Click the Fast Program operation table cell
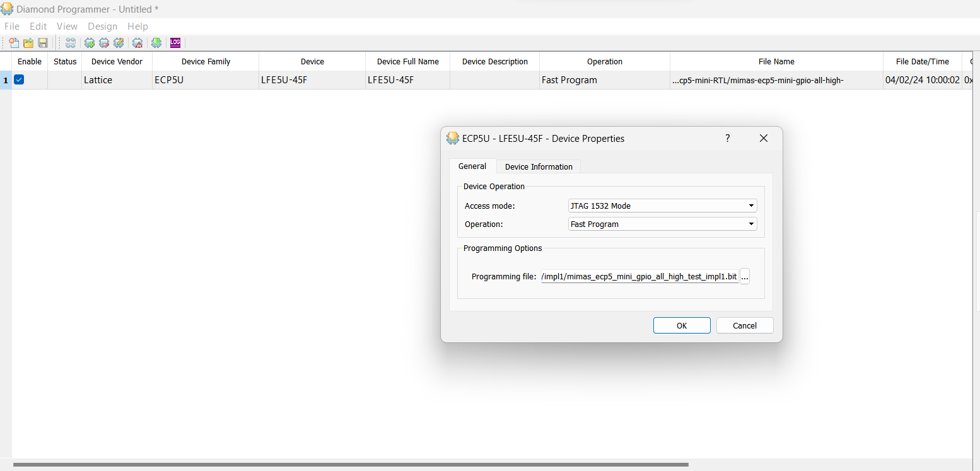The image size is (980, 471). 604,80
